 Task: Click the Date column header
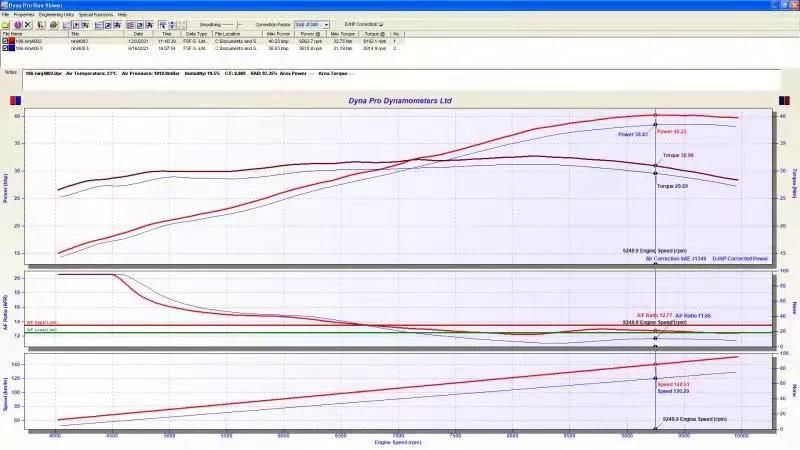coord(139,33)
